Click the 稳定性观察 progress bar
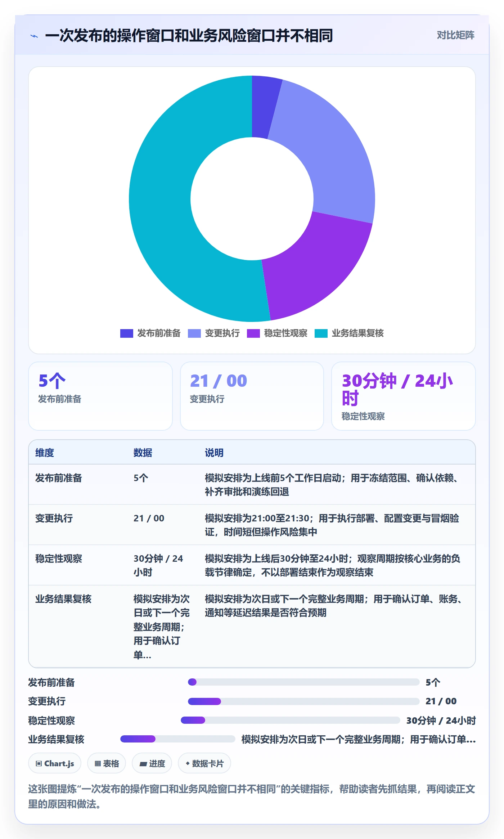This screenshot has width=504, height=839. [290, 720]
